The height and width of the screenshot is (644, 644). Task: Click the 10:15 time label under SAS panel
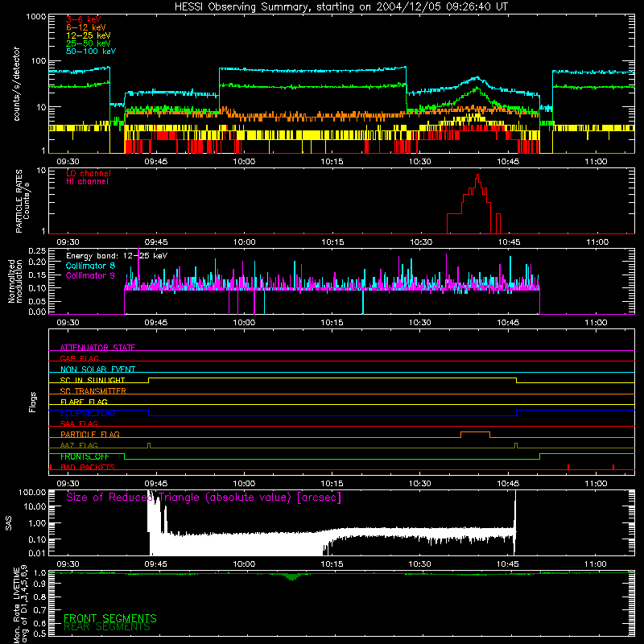332,564
